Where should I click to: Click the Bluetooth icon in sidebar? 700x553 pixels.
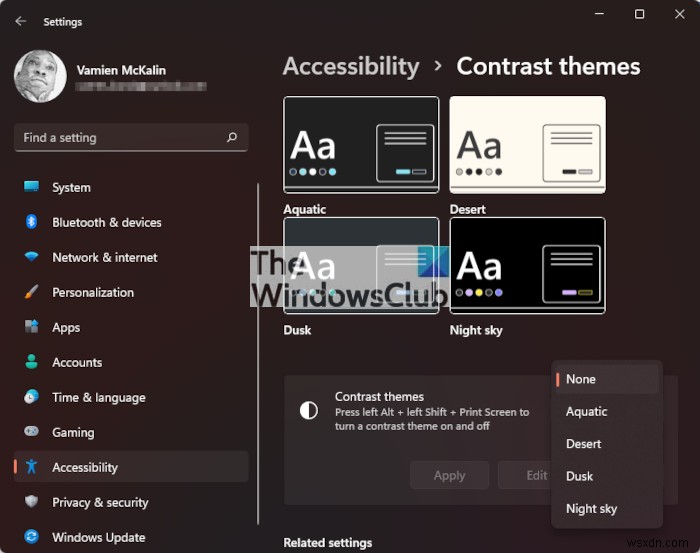click(x=31, y=221)
